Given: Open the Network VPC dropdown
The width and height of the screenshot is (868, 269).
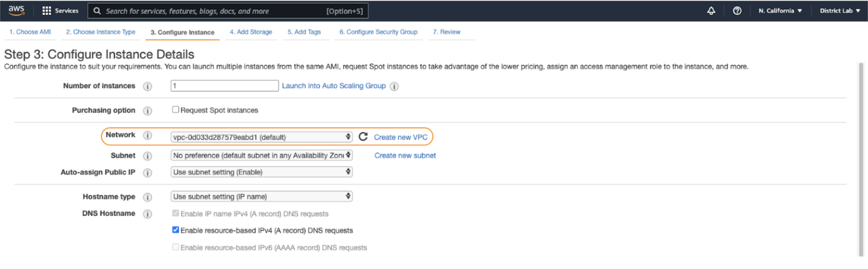Looking at the screenshot, I should 261,137.
